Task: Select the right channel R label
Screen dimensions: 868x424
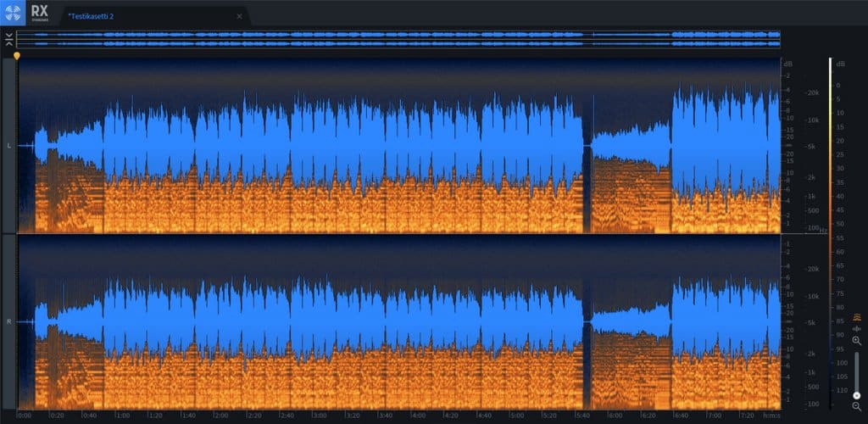Action: [9, 322]
